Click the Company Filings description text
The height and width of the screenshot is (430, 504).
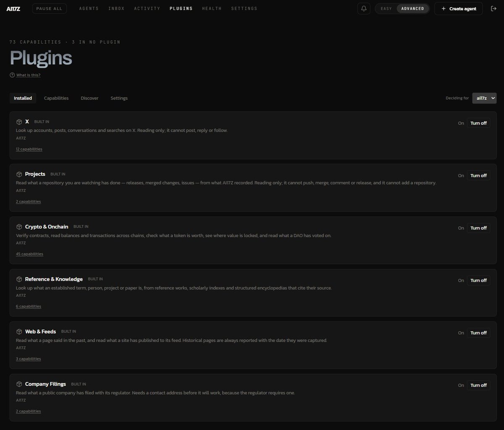[x=155, y=393]
